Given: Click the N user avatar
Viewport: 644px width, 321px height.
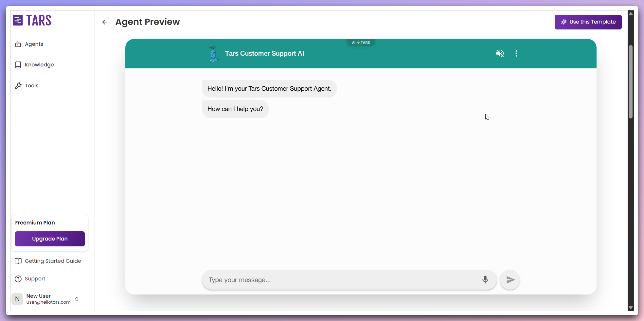Looking at the screenshot, I should [x=17, y=299].
